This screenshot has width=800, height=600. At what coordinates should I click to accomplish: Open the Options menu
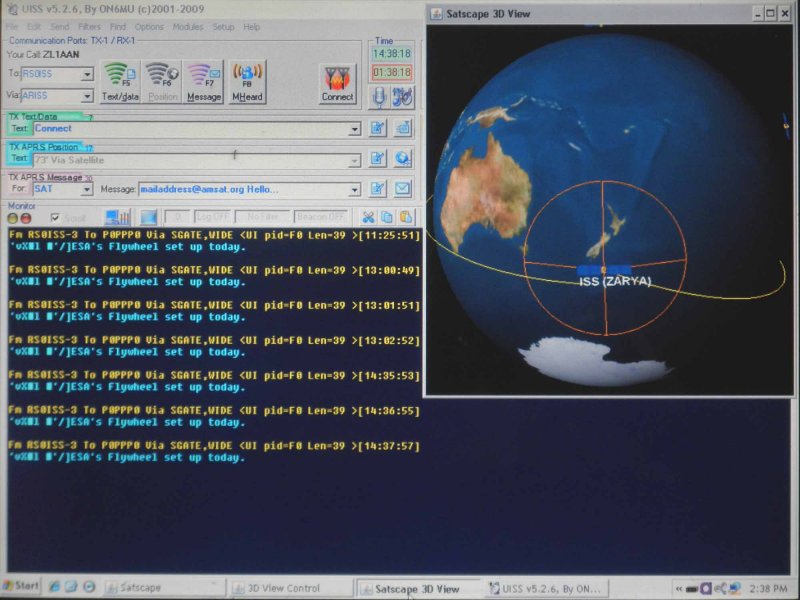tap(149, 27)
